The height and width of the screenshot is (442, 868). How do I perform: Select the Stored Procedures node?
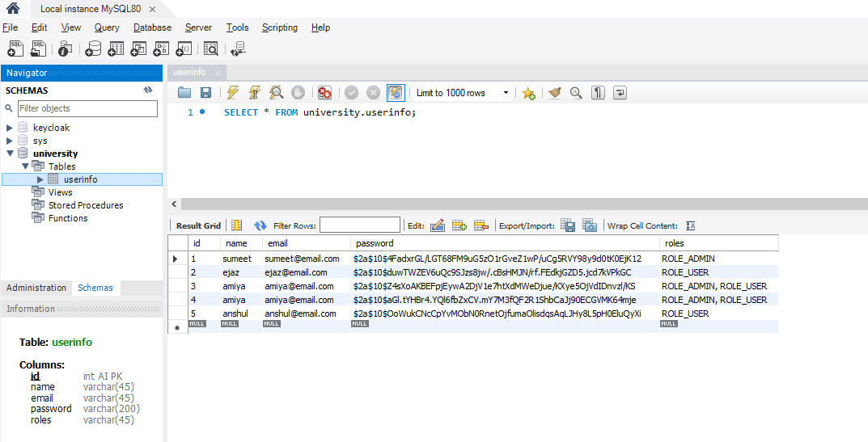(86, 205)
